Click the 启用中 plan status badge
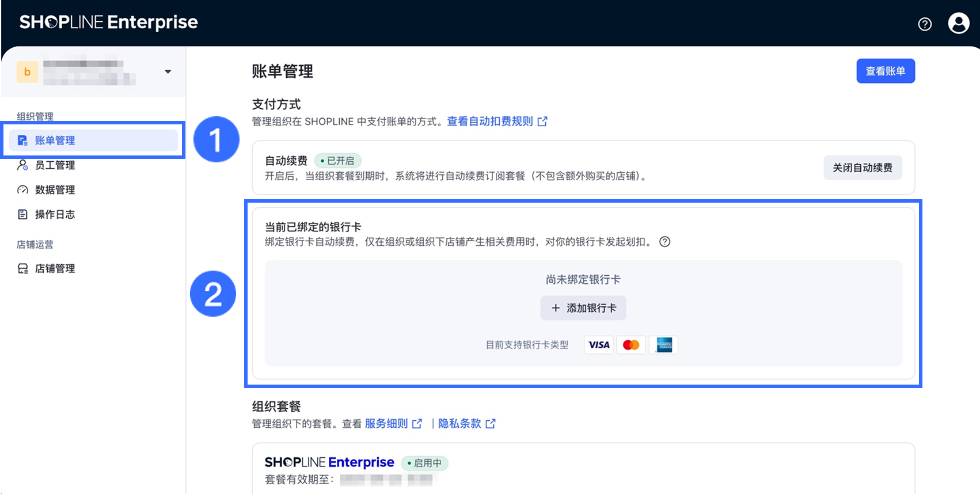Image resolution: width=980 pixels, height=494 pixels. click(424, 463)
